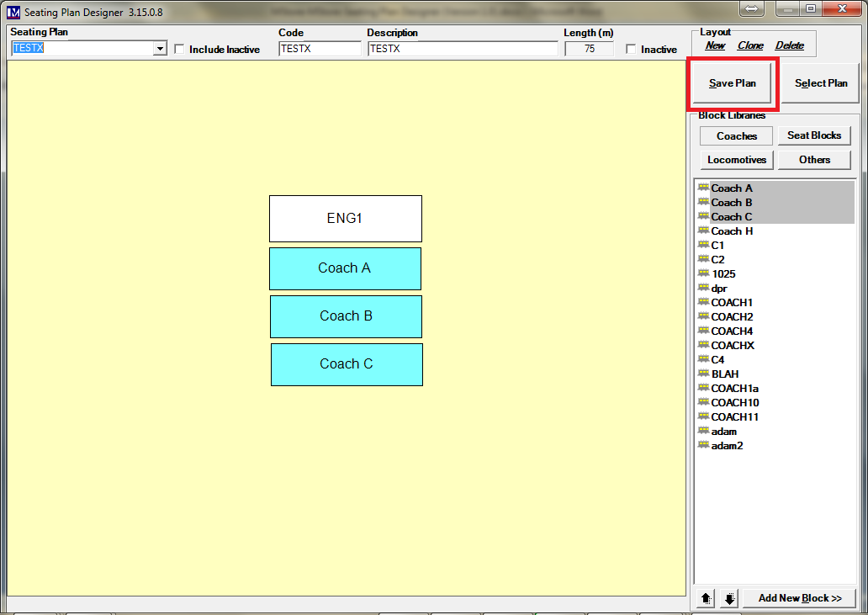Select 1025 label in block list
This screenshot has width=868, height=615.
pos(723,274)
